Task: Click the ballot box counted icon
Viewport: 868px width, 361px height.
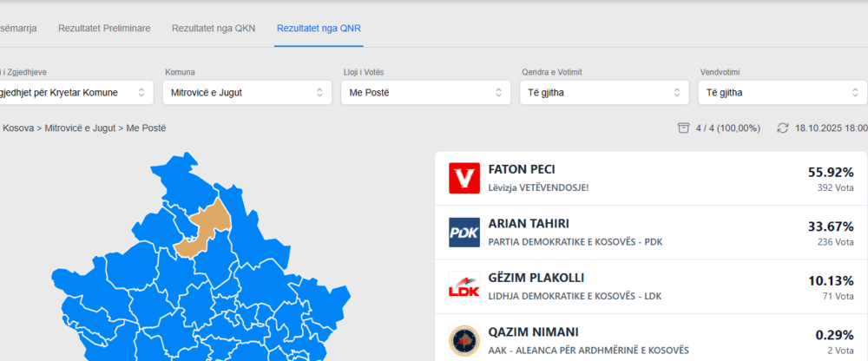Action: [684, 128]
